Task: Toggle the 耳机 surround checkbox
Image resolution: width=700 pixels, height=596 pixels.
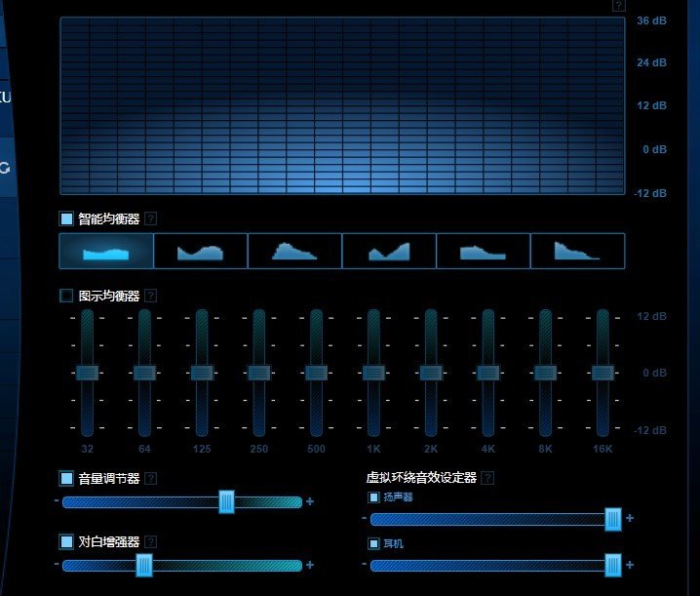Action: [x=373, y=543]
